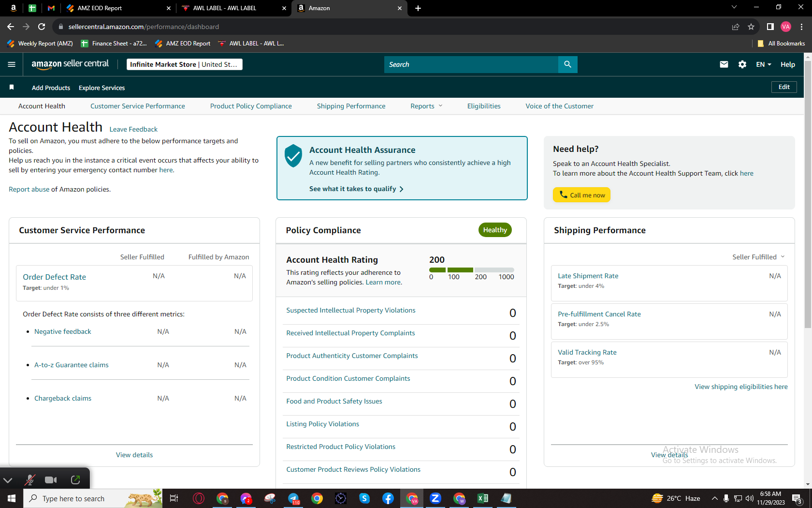Open the Infinite Market Store account switcher
The height and width of the screenshot is (508, 812).
tap(185, 64)
